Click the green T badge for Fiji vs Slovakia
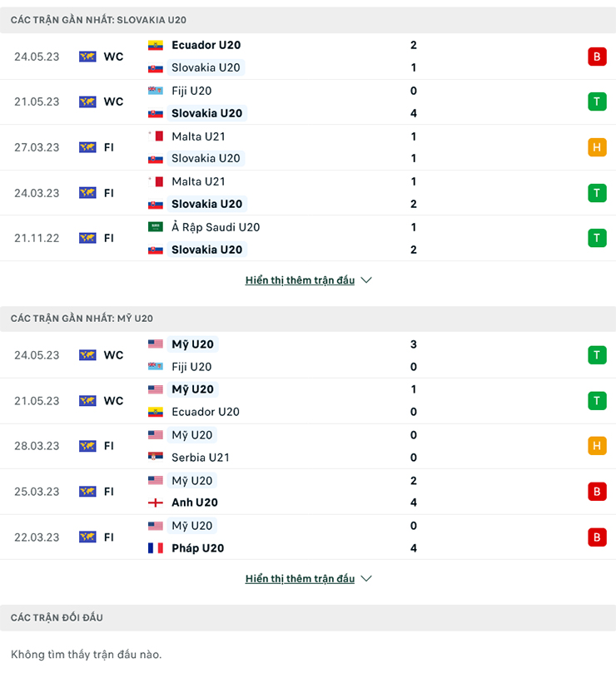 (597, 102)
